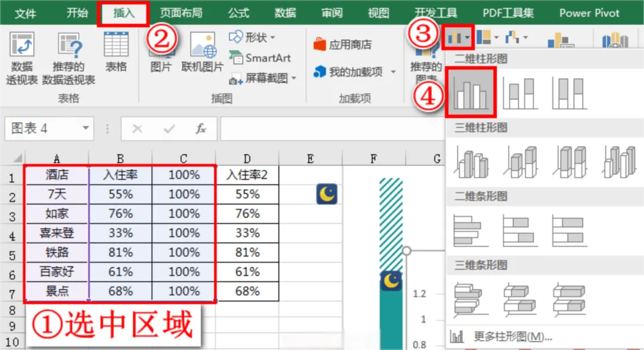The width and height of the screenshot is (644, 350).
Task: Open 应用商店 add-in store
Action: (342, 44)
